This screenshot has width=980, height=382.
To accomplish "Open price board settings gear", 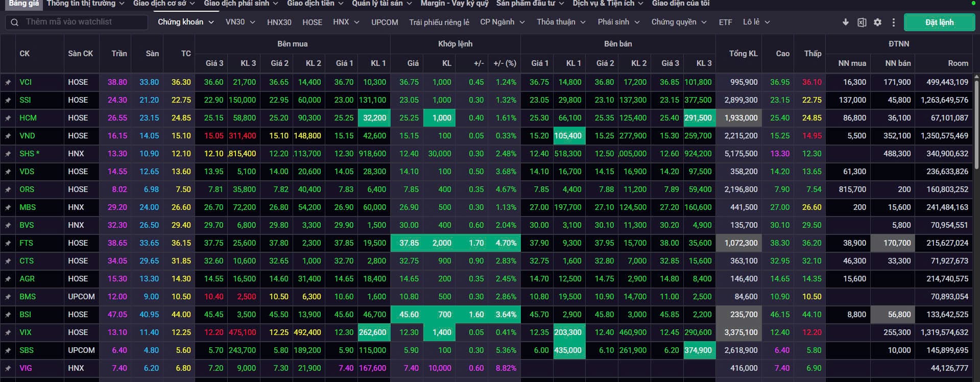I will pos(877,22).
